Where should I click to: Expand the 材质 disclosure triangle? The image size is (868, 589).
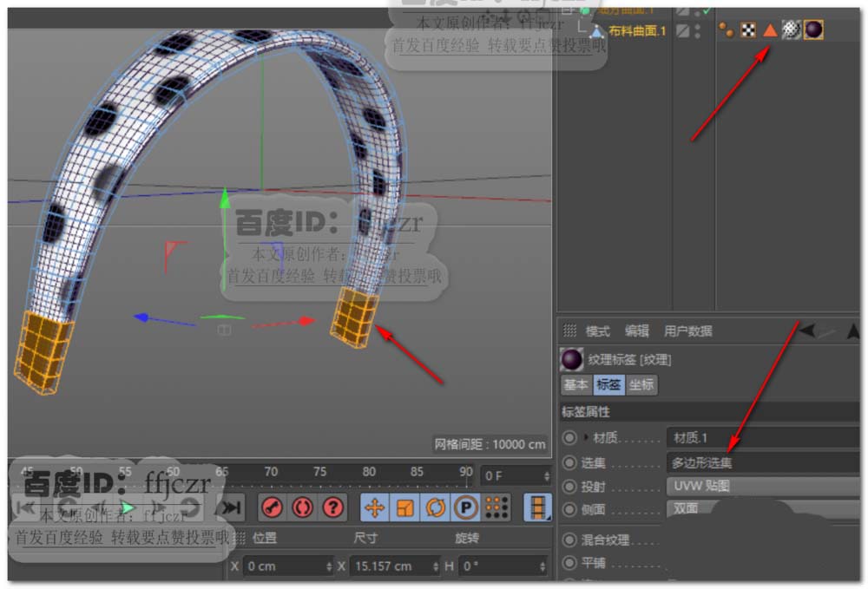tap(585, 438)
